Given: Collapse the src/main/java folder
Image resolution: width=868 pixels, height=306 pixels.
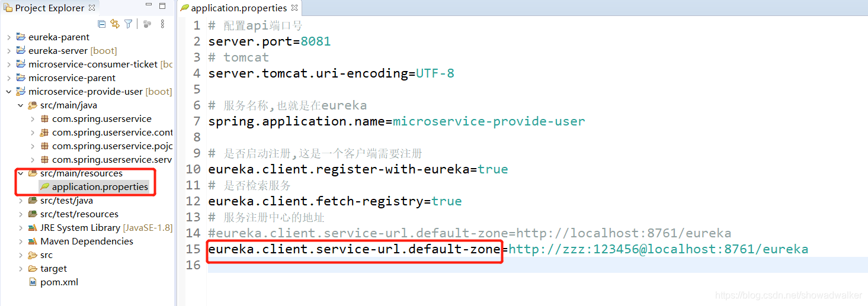Looking at the screenshot, I should 21,105.
